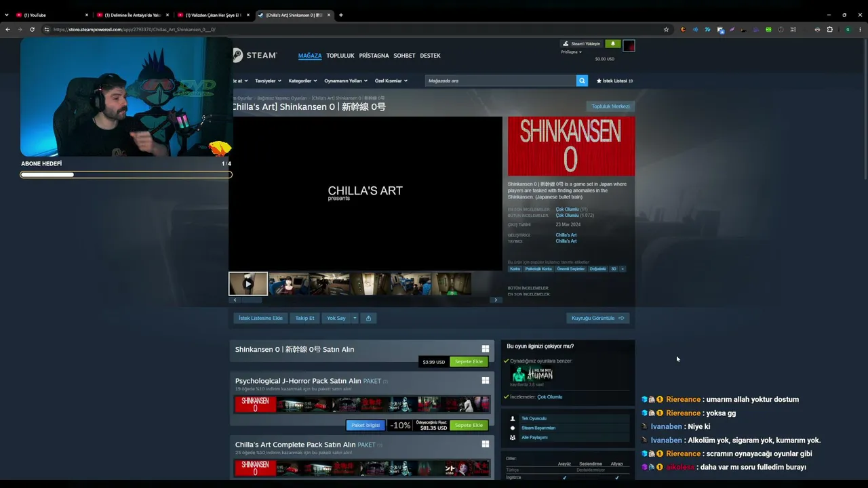868x488 pixels.
Task: Click the Korku tag
Action: [515, 268]
